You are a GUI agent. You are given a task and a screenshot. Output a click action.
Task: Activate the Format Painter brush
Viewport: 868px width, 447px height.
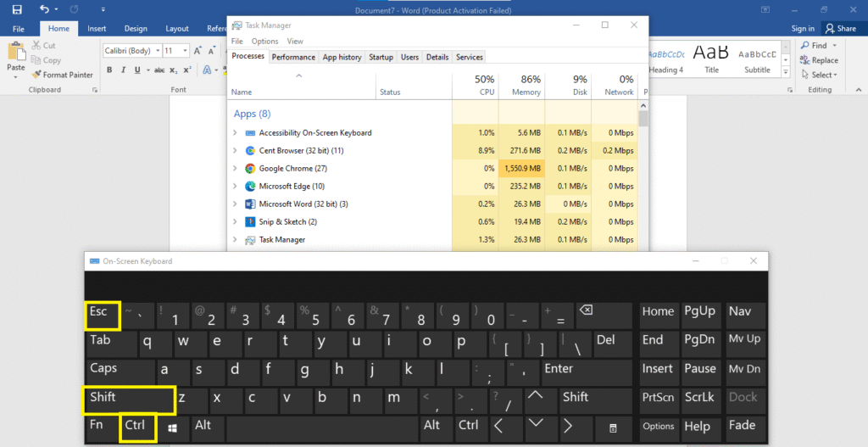(62, 75)
